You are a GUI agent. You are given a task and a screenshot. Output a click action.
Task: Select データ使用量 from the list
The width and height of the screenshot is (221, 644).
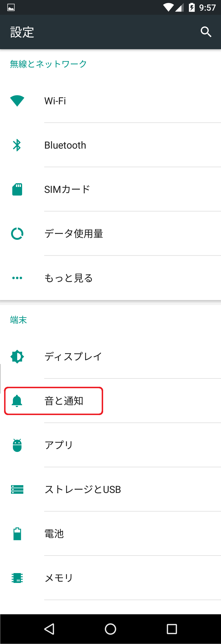(x=110, y=233)
